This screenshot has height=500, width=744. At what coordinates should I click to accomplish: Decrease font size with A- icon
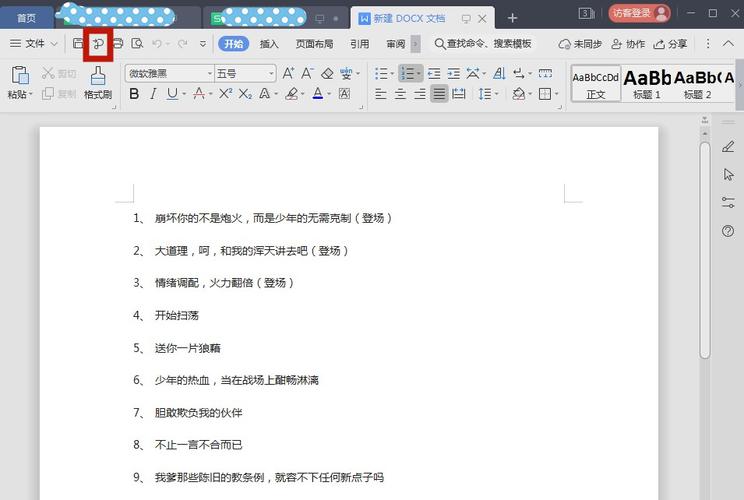tap(307, 73)
